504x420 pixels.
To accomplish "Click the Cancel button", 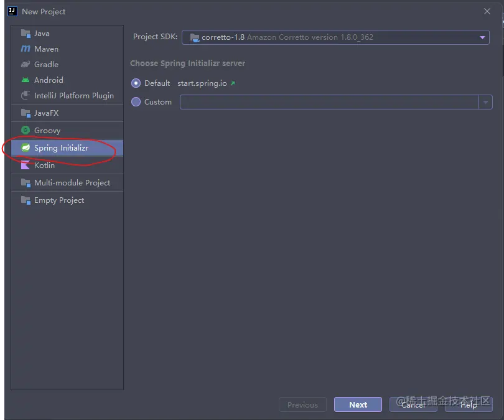I will coord(413,404).
